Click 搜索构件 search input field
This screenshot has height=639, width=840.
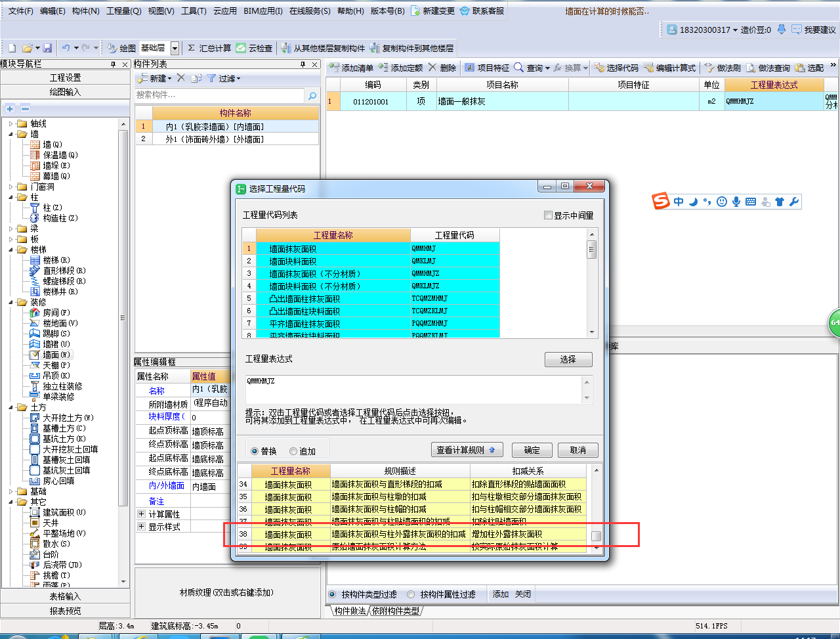[x=220, y=95]
